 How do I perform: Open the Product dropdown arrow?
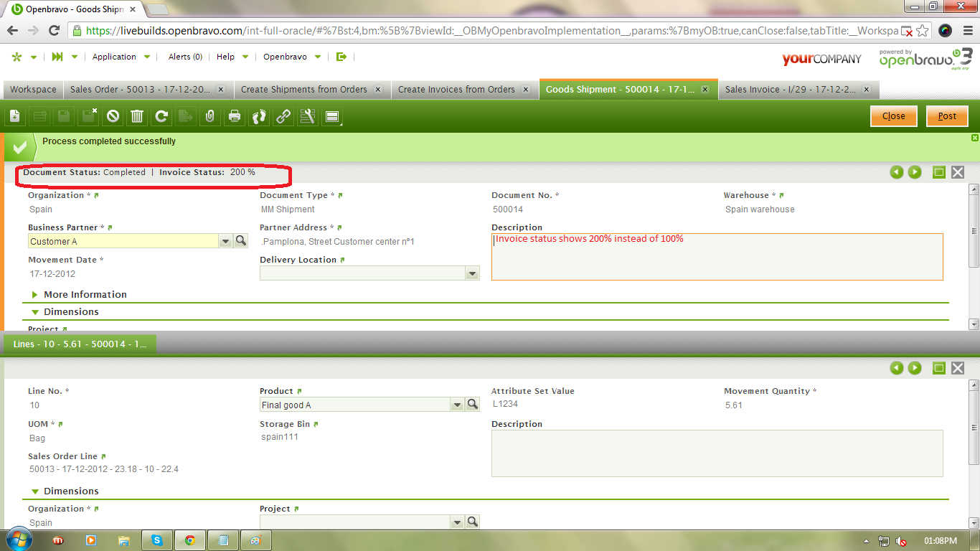(x=457, y=405)
